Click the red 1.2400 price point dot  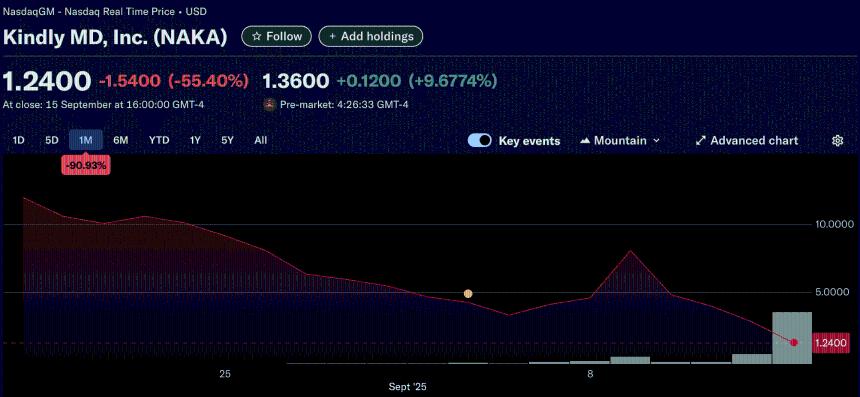tap(794, 342)
